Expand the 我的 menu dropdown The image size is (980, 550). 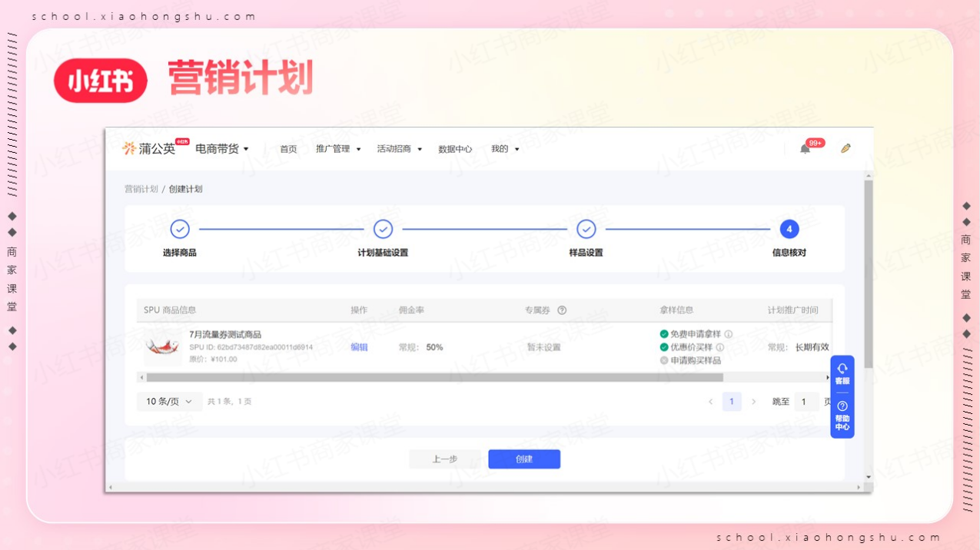point(506,149)
